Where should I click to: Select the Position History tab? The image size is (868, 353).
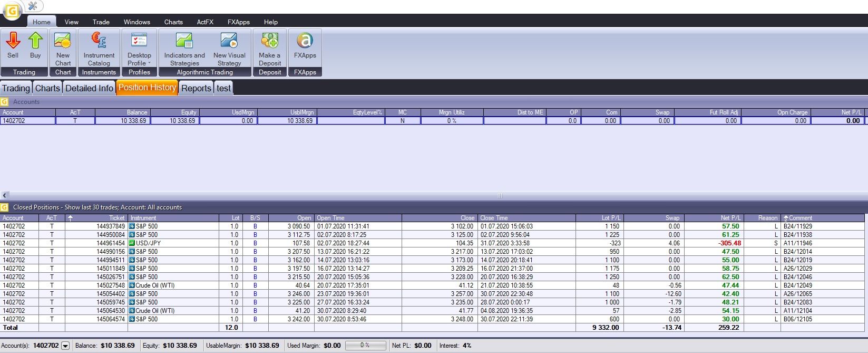point(147,88)
